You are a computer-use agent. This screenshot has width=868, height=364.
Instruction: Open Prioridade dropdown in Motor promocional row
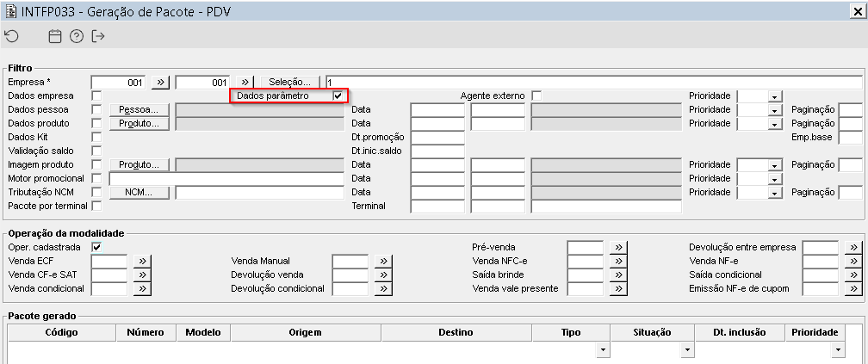775,179
